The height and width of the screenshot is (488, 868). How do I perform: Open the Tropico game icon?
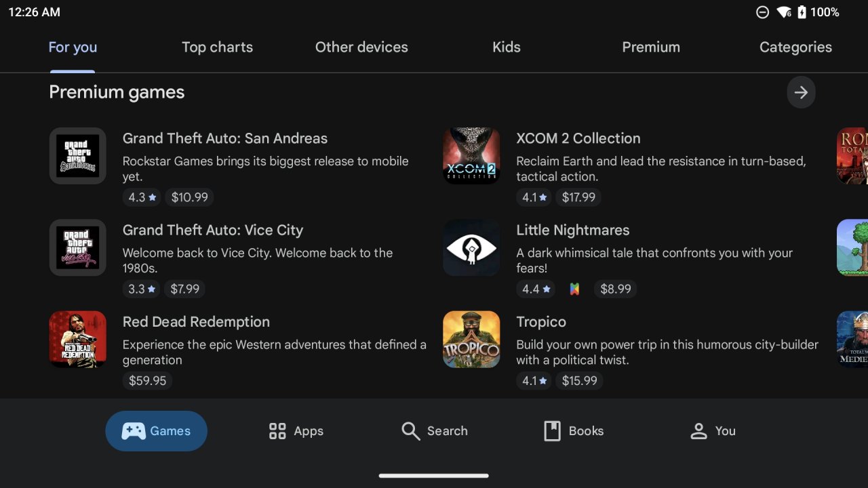471,339
